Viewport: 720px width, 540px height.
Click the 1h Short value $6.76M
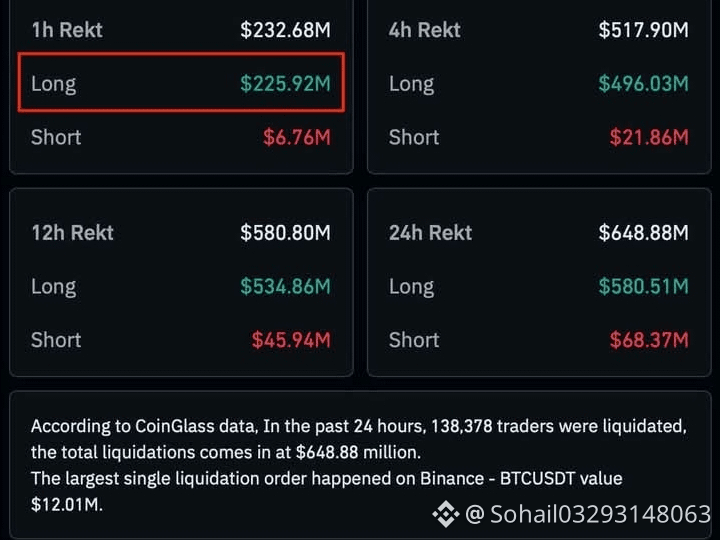pyautogui.click(x=297, y=137)
